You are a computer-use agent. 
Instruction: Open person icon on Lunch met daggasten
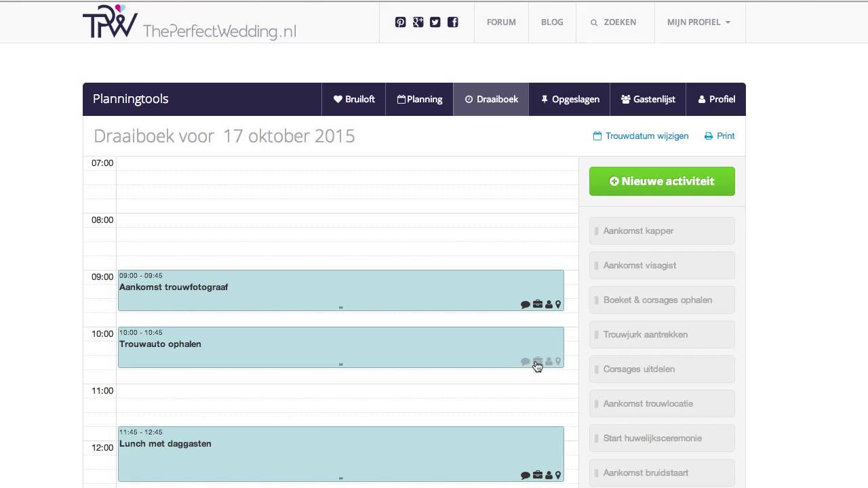click(549, 475)
